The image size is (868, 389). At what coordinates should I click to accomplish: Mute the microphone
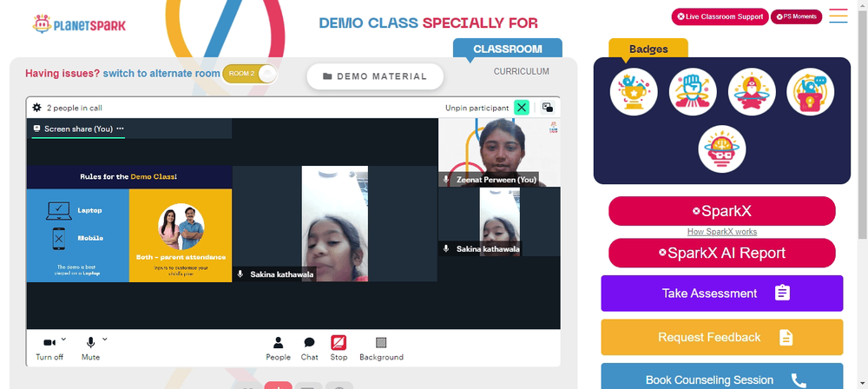pyautogui.click(x=91, y=348)
